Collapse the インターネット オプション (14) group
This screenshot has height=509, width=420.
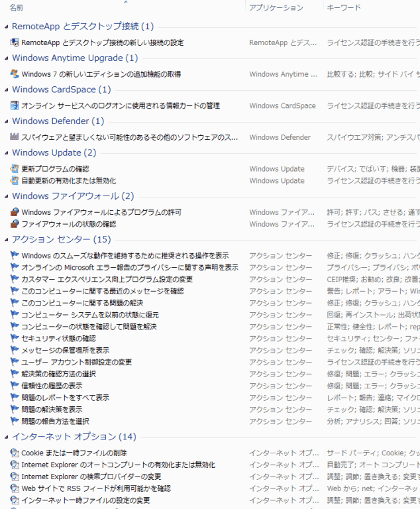6,437
